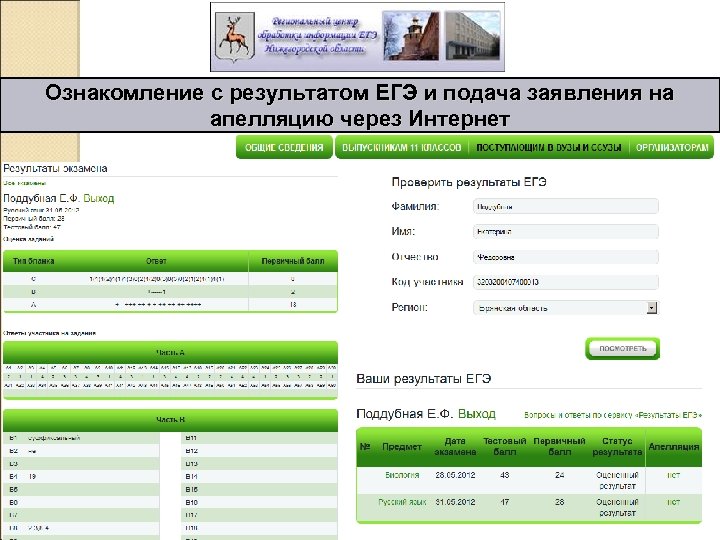This screenshot has height=540, width=720.
Task: Click the Проверить результаты ЕГЭ heading
Action: (x=469, y=182)
